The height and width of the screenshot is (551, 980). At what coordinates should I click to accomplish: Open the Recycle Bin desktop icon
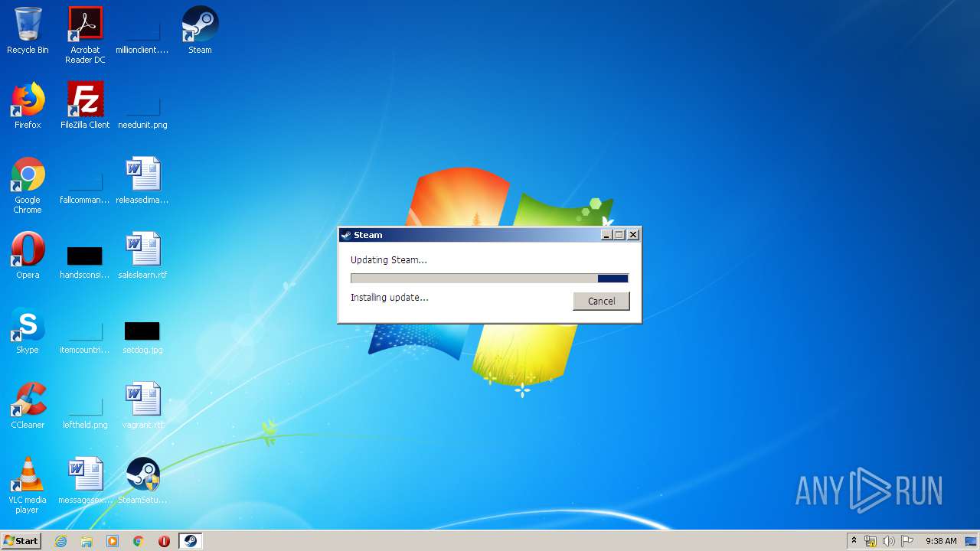click(x=28, y=31)
